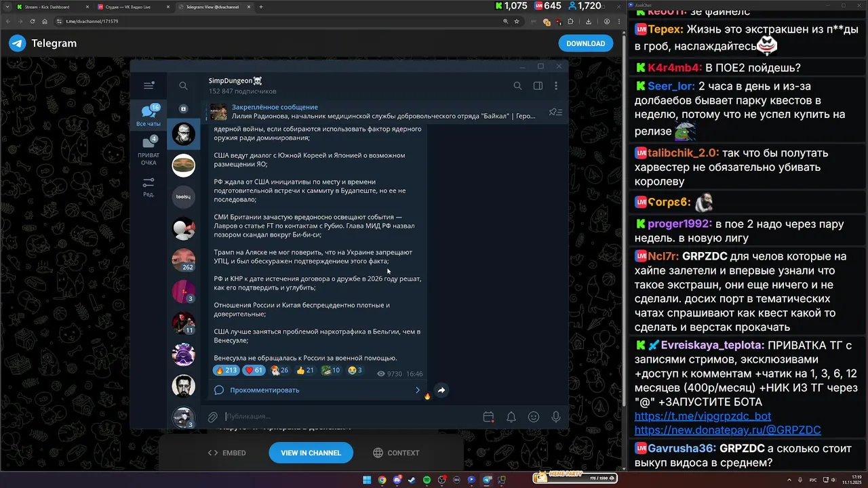This screenshot has height=488, width=868.
Task: Click the chat list search magnifier
Action: (183, 85)
